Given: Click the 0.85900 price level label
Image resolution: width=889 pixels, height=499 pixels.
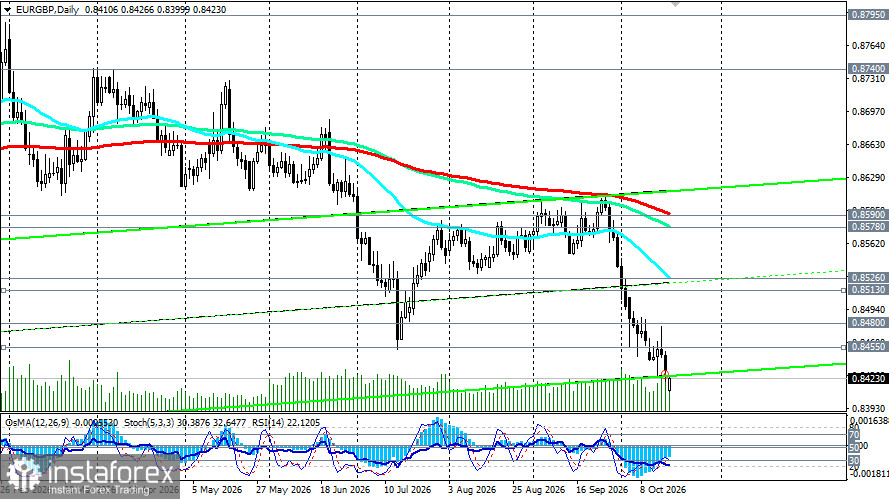Looking at the screenshot, I should (868, 215).
